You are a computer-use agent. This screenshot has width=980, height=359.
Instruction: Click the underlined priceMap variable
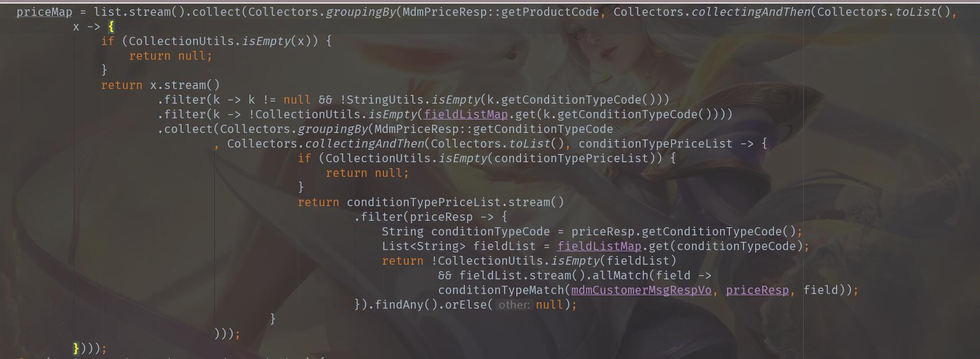pyautogui.click(x=44, y=12)
